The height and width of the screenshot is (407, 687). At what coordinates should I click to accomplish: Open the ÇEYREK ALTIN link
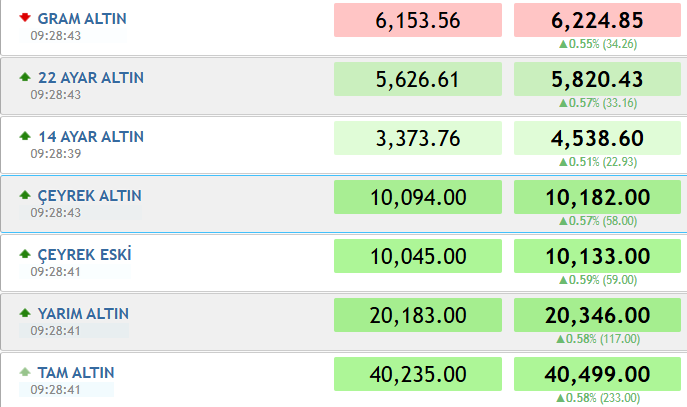[89, 196]
